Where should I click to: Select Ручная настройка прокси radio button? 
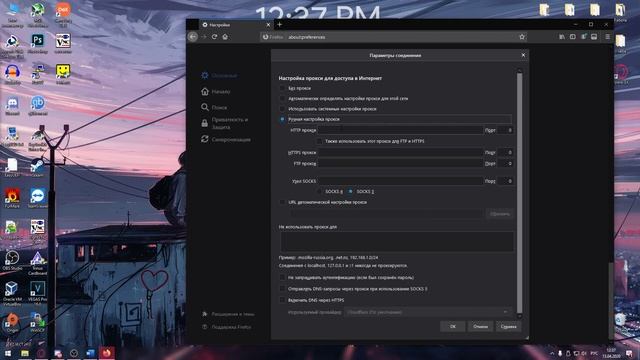coord(282,119)
